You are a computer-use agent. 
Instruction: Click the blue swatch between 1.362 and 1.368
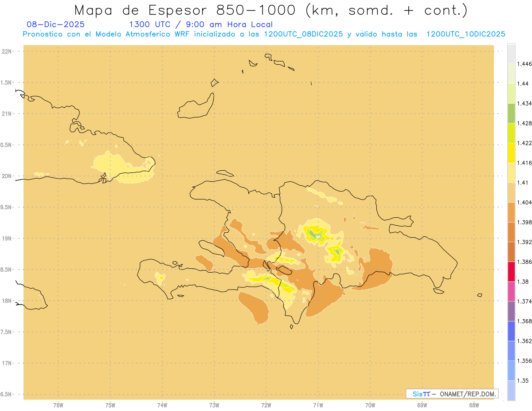(x=511, y=331)
